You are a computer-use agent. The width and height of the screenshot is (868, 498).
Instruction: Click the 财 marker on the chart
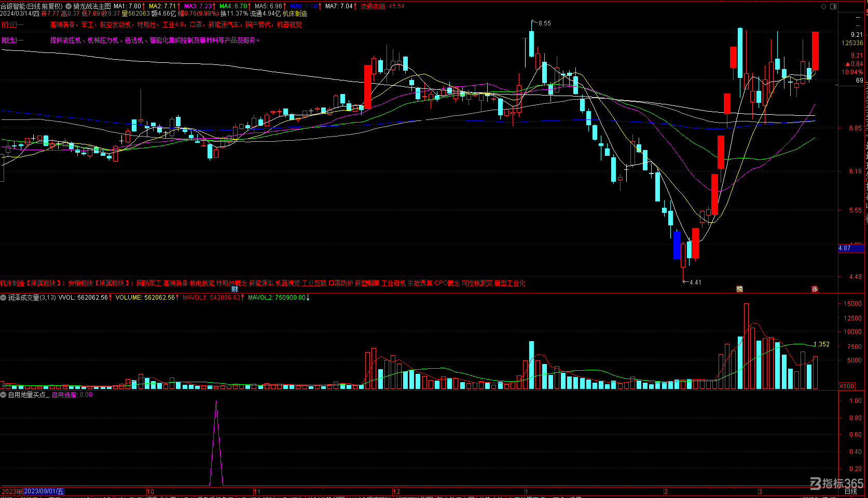coord(235,289)
